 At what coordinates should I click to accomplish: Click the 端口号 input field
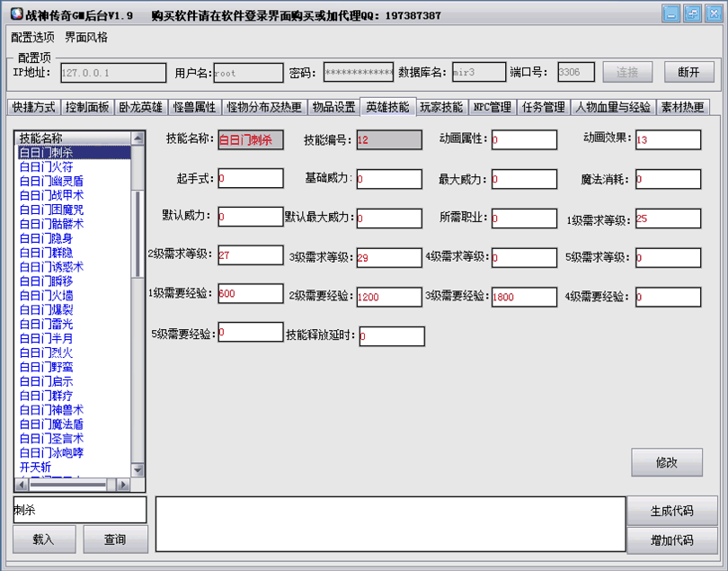(576, 72)
